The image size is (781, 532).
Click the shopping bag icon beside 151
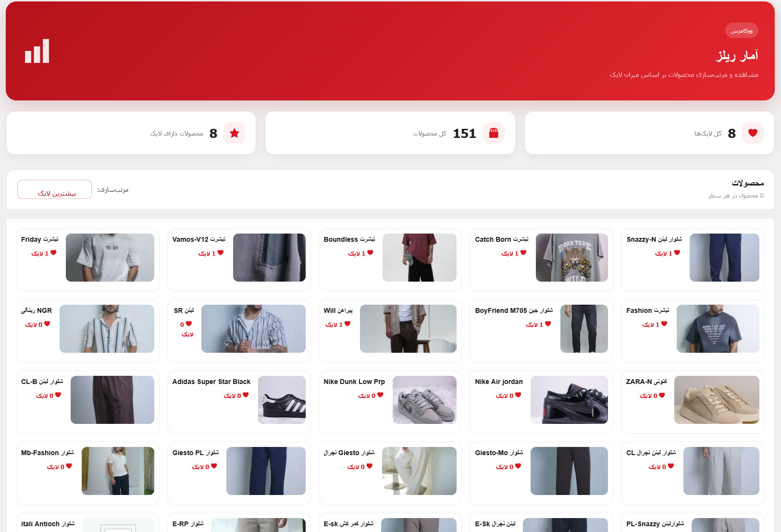point(494,133)
